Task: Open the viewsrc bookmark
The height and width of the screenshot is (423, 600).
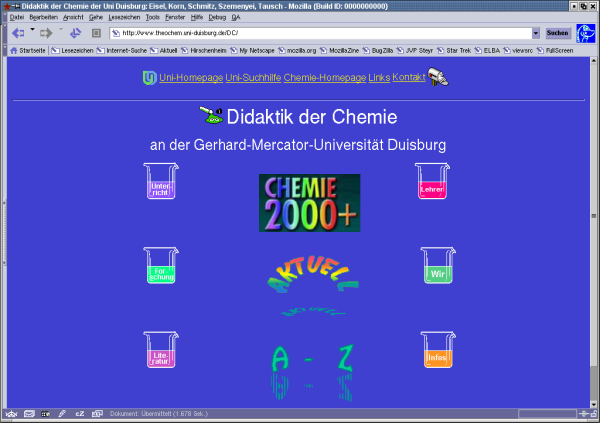Action: [x=518, y=51]
